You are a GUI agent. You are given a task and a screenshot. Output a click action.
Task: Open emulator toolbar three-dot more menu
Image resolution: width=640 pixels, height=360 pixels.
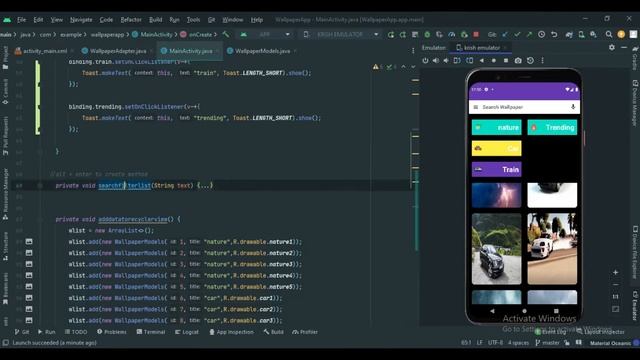pos(542,60)
